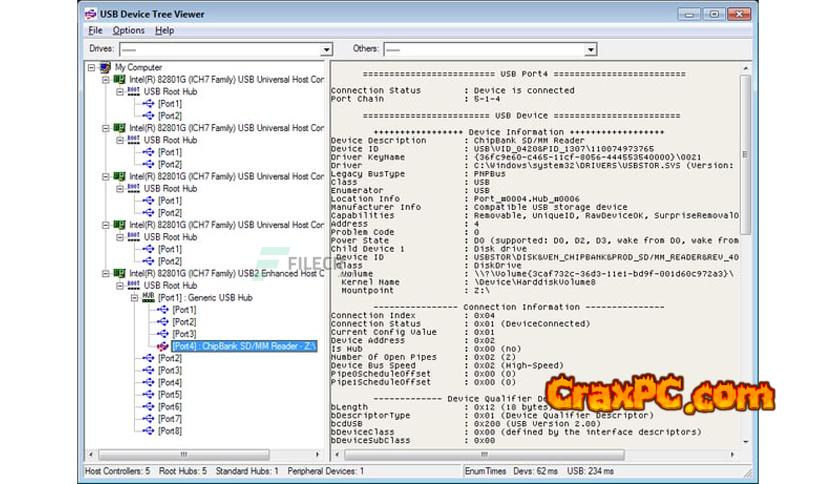Click the USB2 Enhanced Host Controller chip icon
This screenshot has height=484, width=836.
(x=119, y=273)
